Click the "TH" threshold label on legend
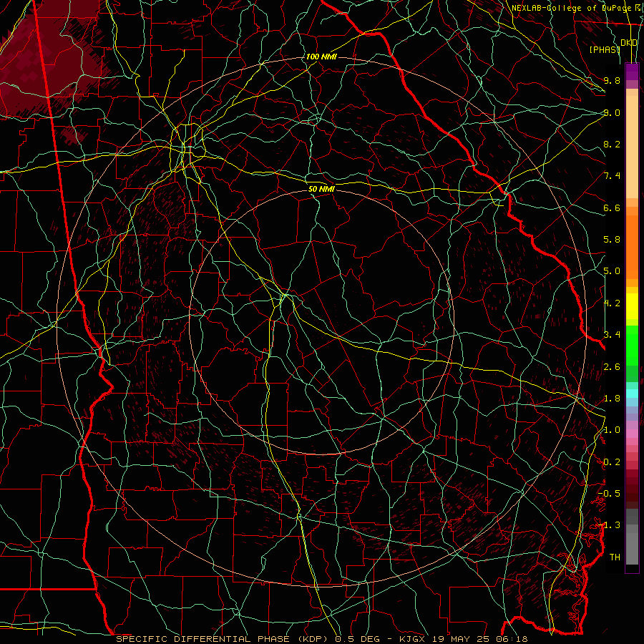This screenshot has width=644, height=644. point(615,557)
